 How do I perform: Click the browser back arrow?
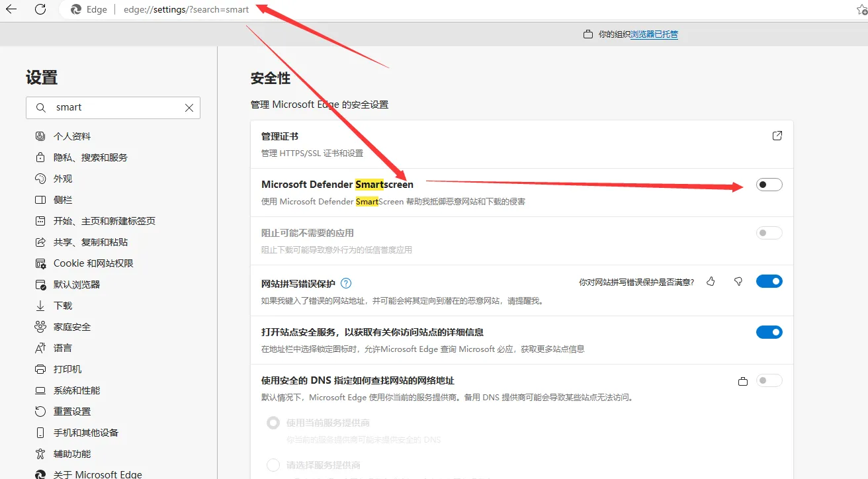[x=11, y=9]
